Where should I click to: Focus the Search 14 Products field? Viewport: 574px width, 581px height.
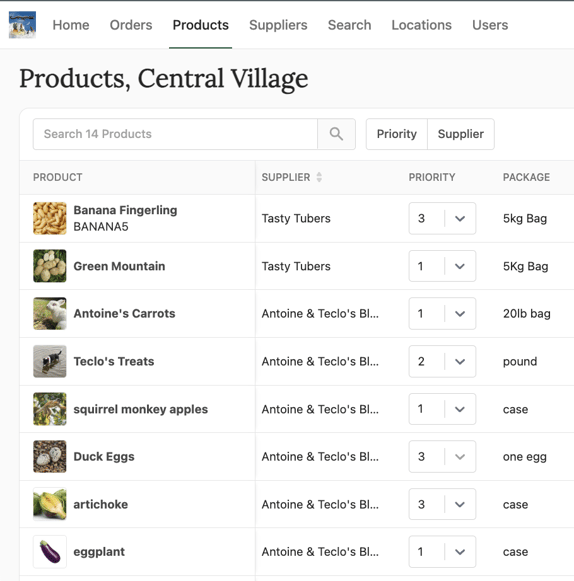(x=175, y=134)
